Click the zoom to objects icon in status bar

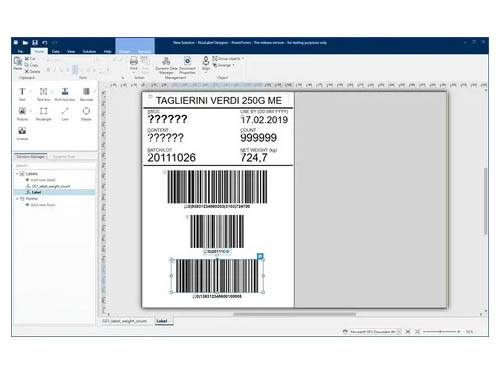click(x=417, y=332)
